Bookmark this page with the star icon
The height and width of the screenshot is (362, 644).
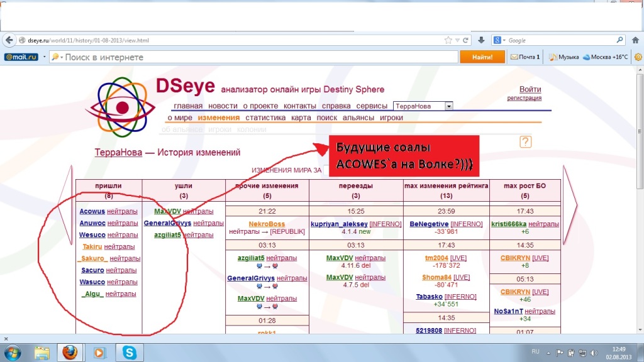click(x=448, y=40)
